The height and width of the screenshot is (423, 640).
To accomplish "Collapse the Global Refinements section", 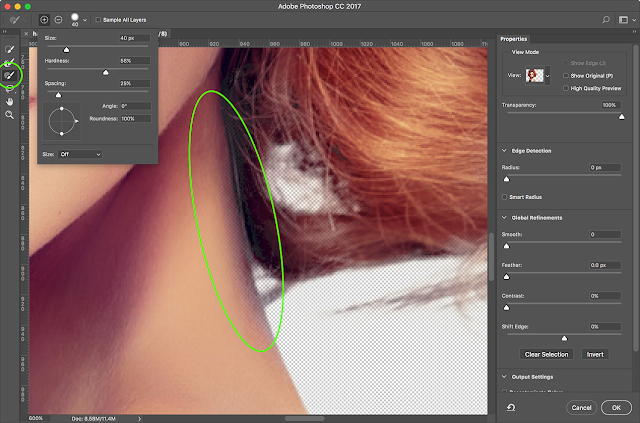I will click(x=504, y=218).
